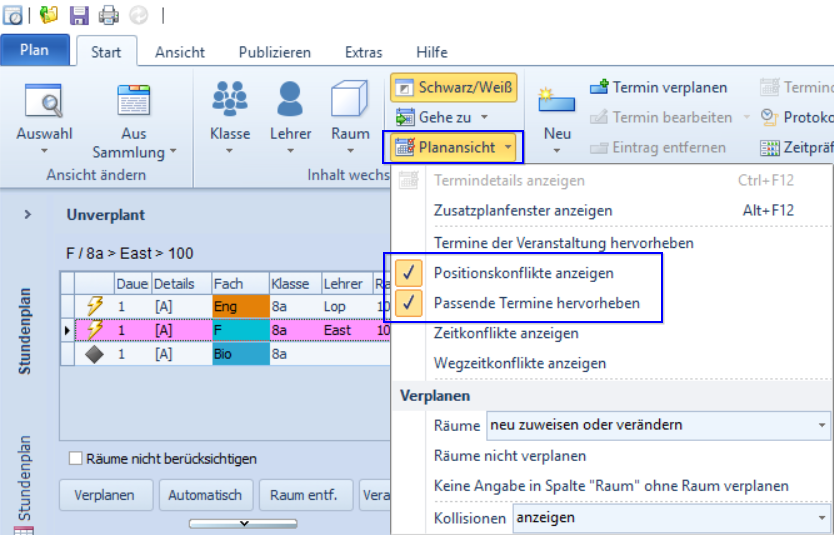Image resolution: width=834 pixels, height=535 pixels.
Task: Sort by the Lehrer column header
Action: click(x=346, y=283)
